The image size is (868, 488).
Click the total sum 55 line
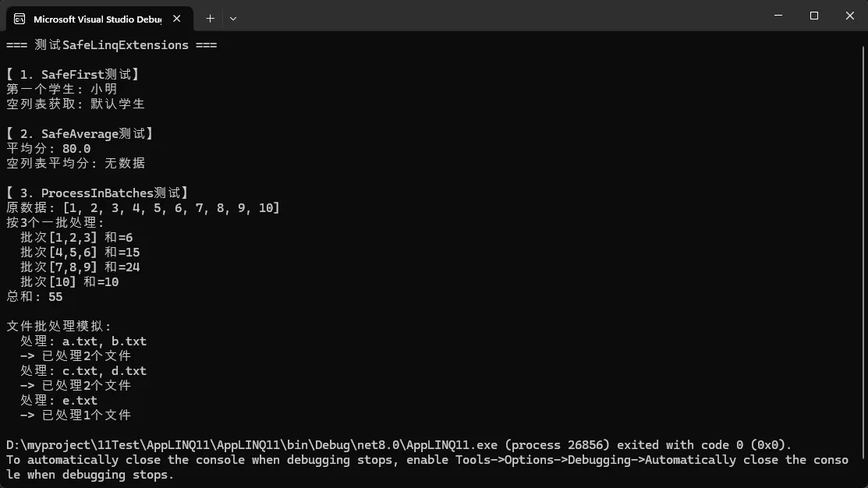click(35, 297)
